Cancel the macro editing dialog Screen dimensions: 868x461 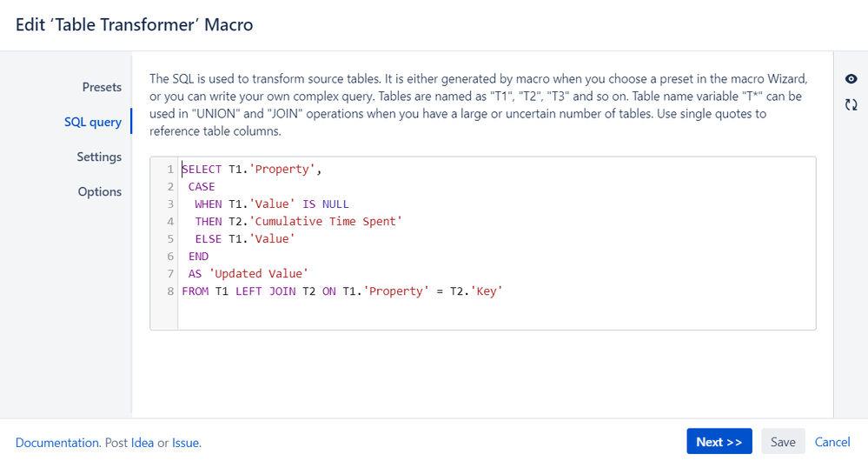tap(832, 442)
